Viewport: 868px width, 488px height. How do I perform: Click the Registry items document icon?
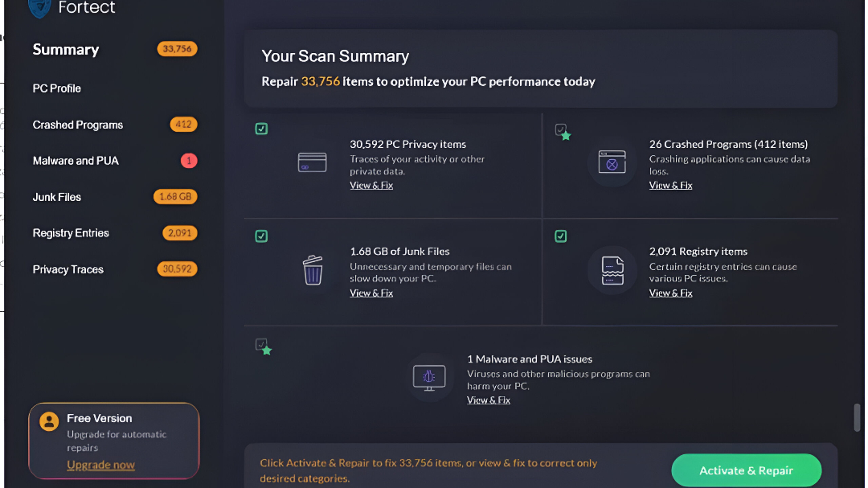click(612, 270)
